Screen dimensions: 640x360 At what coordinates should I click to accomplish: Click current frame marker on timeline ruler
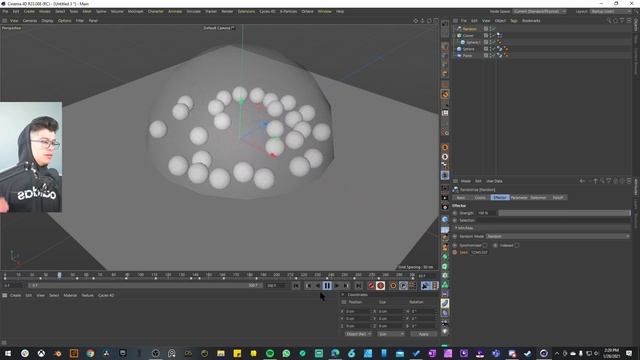pos(60,275)
